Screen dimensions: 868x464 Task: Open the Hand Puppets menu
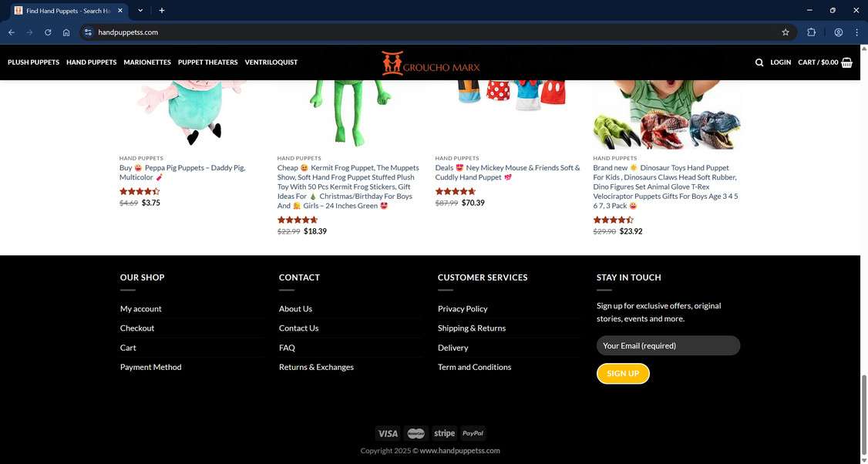click(91, 62)
